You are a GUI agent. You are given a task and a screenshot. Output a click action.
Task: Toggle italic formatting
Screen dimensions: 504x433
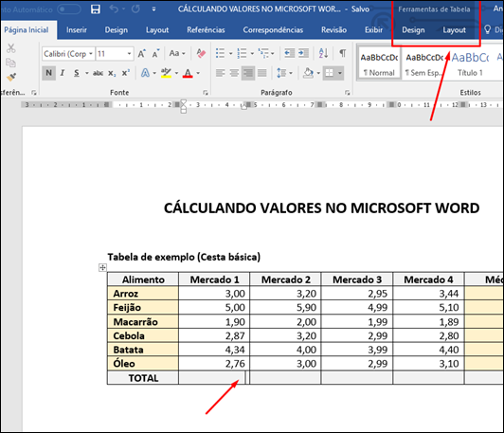click(x=63, y=73)
